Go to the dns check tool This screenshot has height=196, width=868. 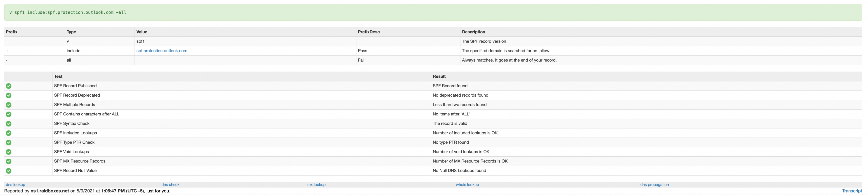(170, 185)
